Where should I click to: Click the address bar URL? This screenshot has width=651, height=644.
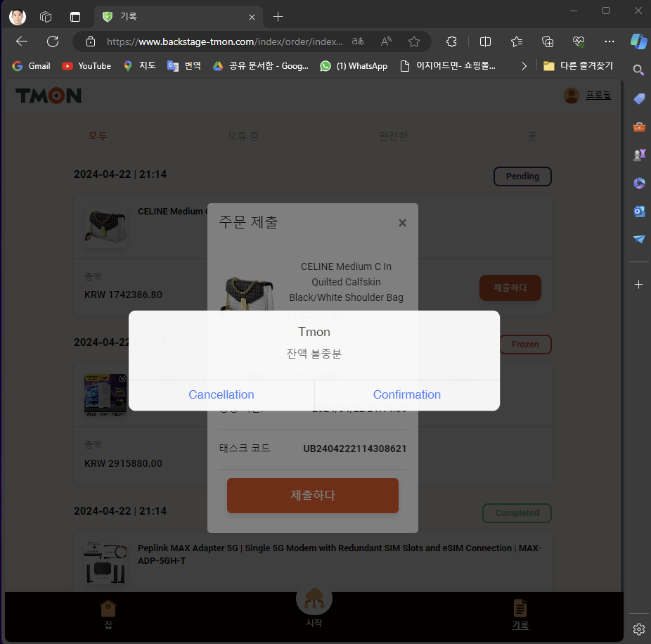(x=224, y=41)
